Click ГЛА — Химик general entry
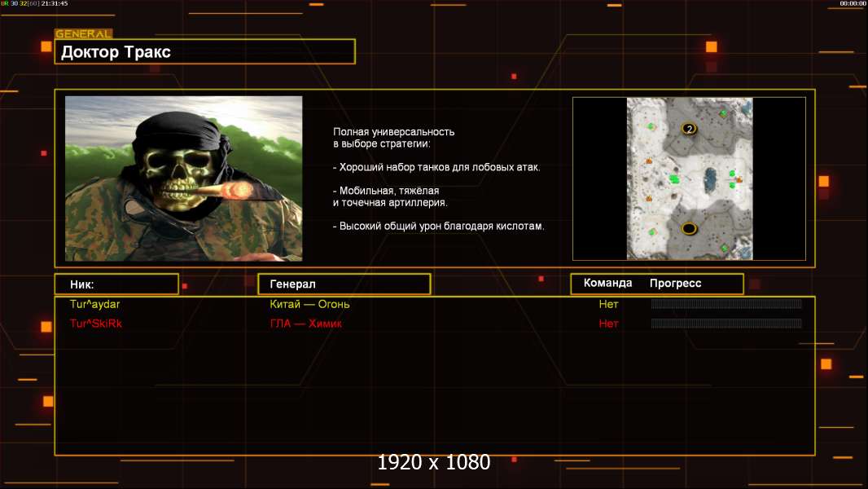This screenshot has height=489, width=868. [305, 324]
